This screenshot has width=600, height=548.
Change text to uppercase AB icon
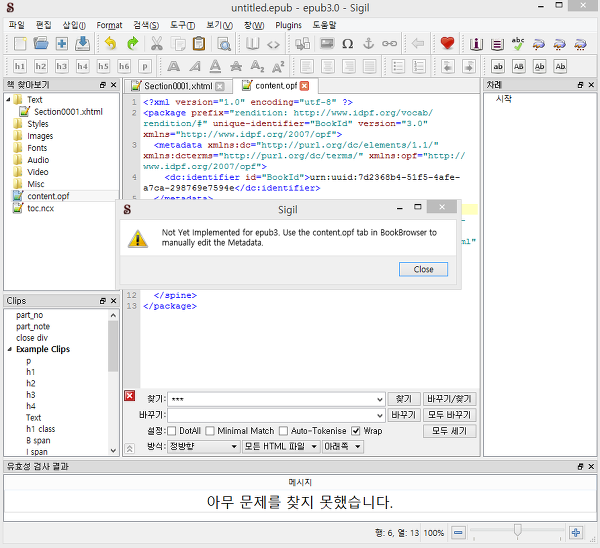pyautogui.click(x=518, y=66)
